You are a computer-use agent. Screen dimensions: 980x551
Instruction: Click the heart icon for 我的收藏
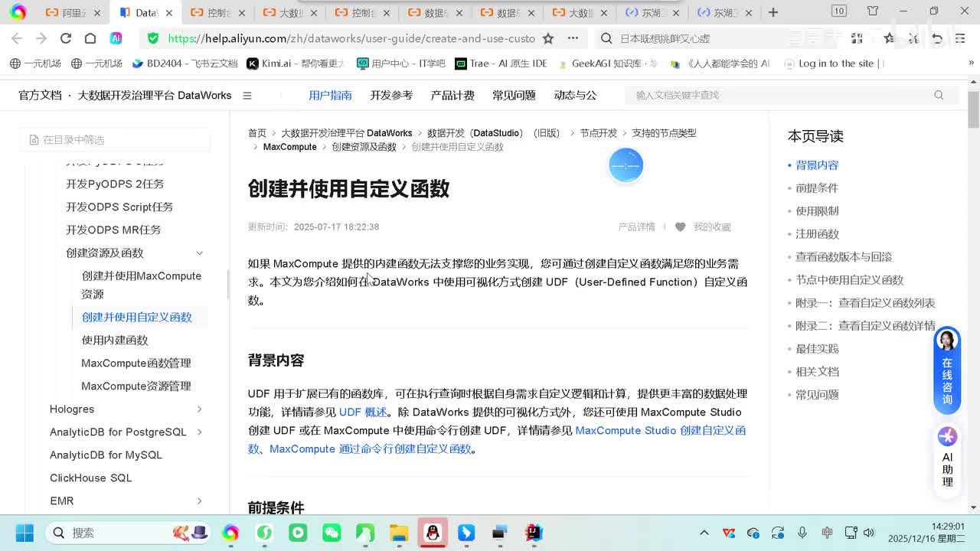coord(680,227)
